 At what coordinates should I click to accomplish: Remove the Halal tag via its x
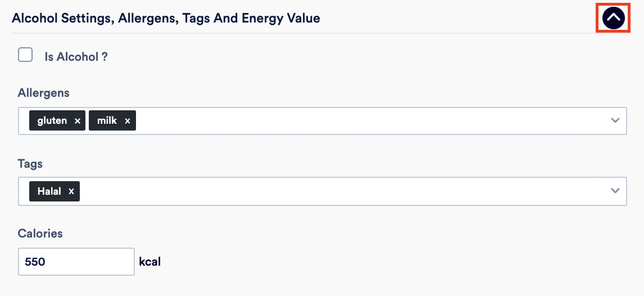pos(71,191)
